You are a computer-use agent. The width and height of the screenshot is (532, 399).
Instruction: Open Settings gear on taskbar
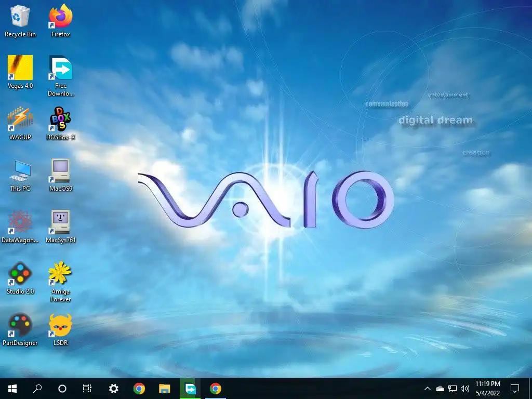tap(113, 389)
